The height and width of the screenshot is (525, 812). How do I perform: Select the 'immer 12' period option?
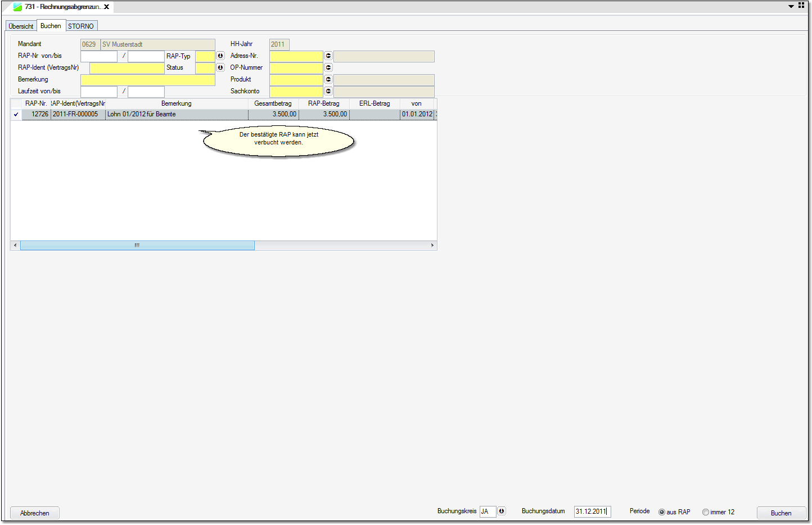[x=705, y=512]
